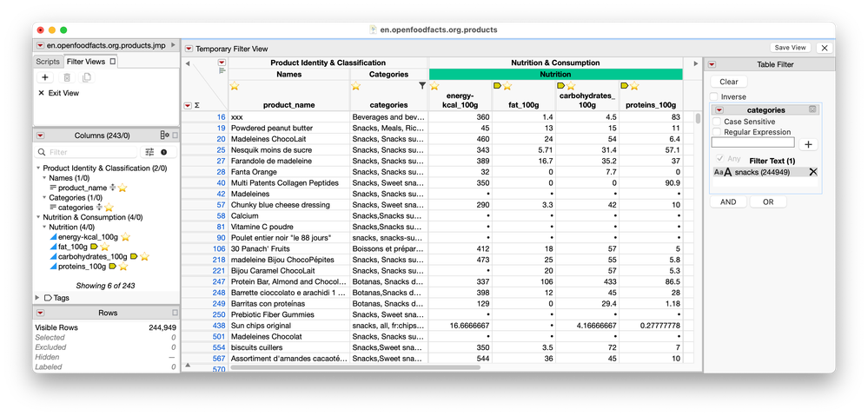This screenshot has width=868, height=416.
Task: Expand the Tags section
Action: tap(37, 298)
